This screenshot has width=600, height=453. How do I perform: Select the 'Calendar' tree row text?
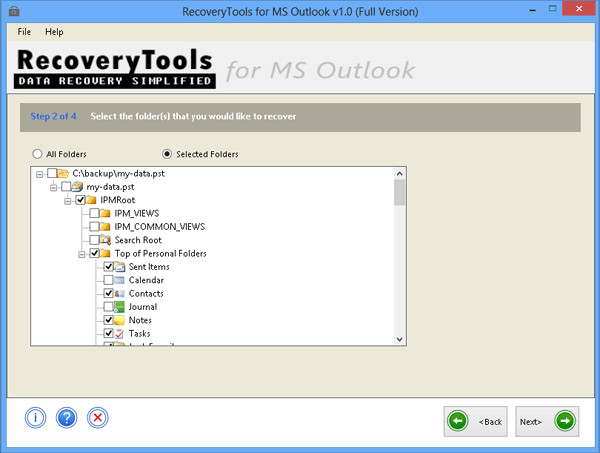pyautogui.click(x=146, y=280)
